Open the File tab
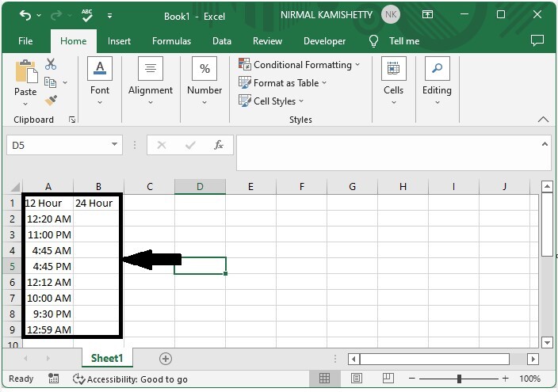Viewport: 558px width, 392px height. point(25,41)
